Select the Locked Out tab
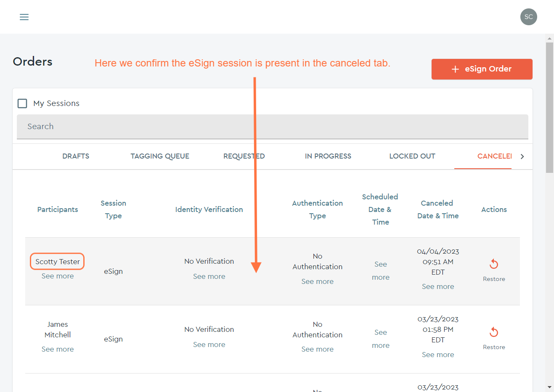This screenshot has height=392, width=554. click(412, 156)
